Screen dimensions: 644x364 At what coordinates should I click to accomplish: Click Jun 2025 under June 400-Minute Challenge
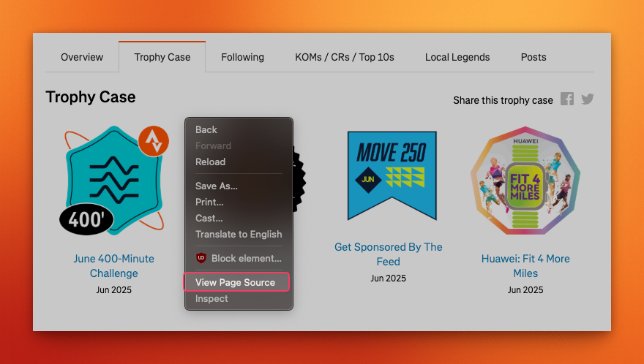tap(113, 289)
